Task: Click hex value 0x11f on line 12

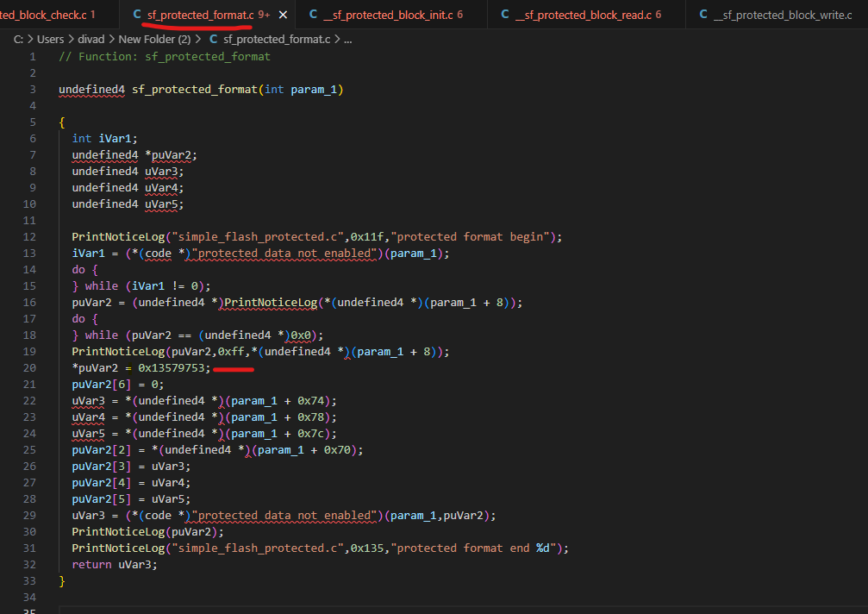Action: coord(367,237)
